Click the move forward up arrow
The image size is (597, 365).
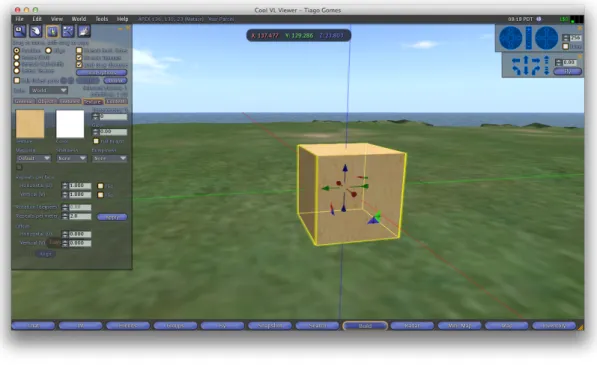coord(526,60)
